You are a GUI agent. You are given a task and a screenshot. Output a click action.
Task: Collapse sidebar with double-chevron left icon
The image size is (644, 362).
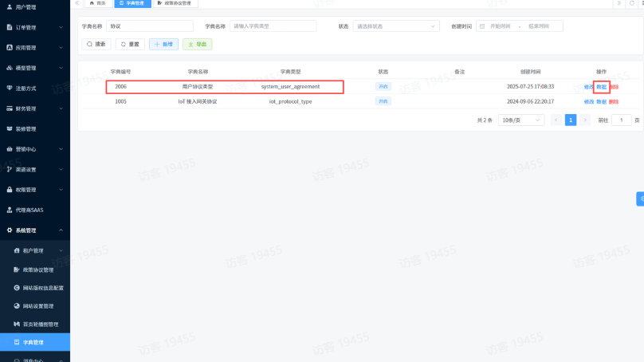pos(77,3)
